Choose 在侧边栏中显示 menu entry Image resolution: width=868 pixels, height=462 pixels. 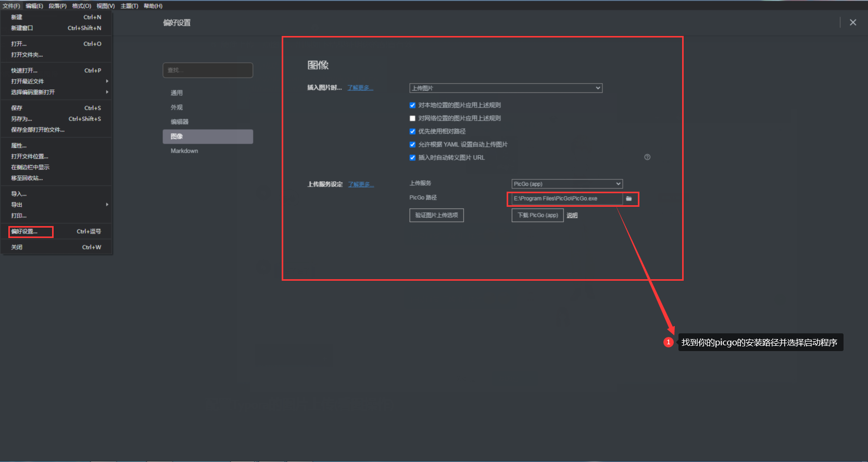click(56, 167)
